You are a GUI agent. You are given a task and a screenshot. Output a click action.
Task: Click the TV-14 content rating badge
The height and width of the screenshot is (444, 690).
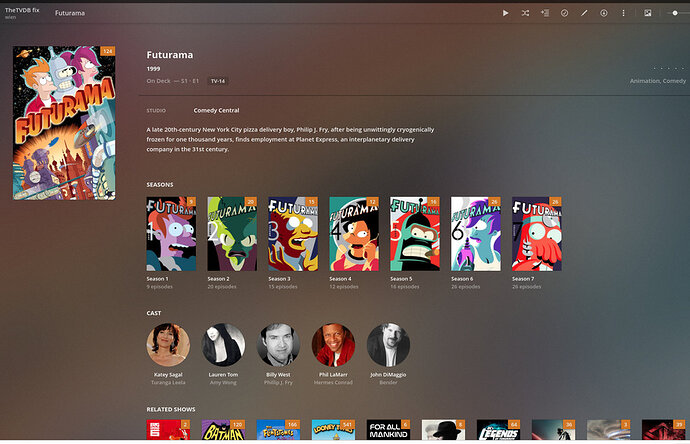[218, 81]
